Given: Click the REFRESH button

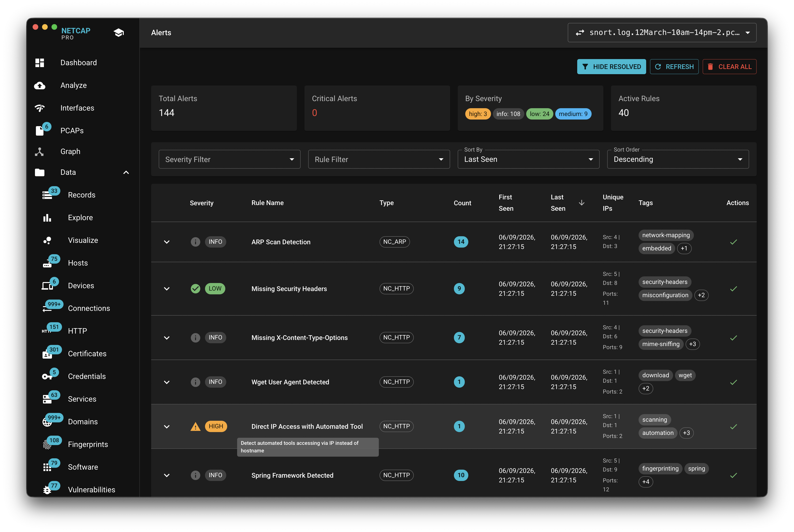Looking at the screenshot, I should pos(674,67).
